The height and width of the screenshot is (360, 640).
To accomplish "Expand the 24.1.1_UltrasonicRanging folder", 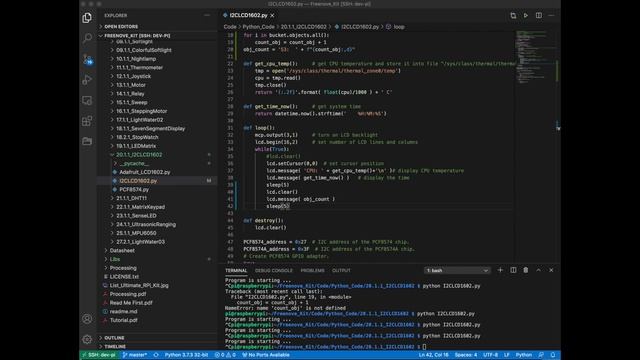I will [x=146, y=224].
